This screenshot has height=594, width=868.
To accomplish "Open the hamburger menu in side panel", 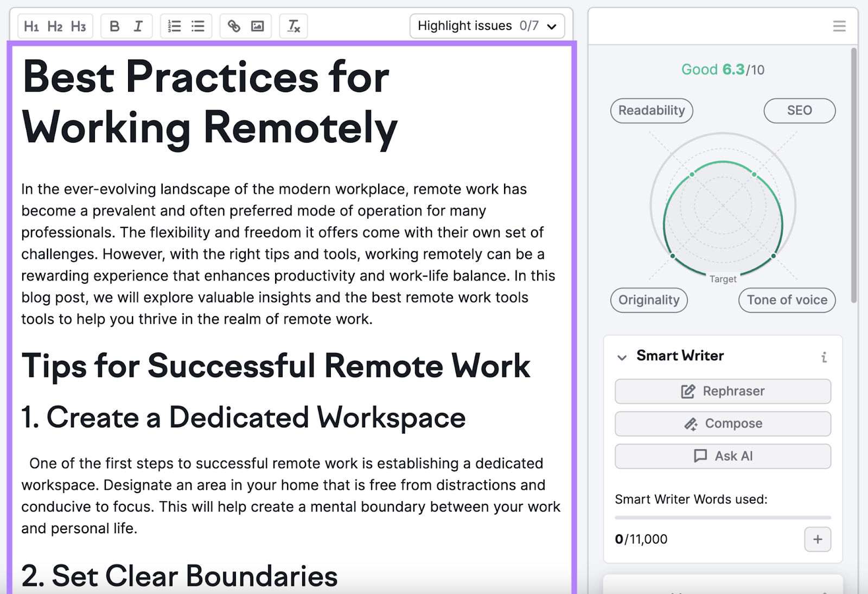I will [x=839, y=26].
